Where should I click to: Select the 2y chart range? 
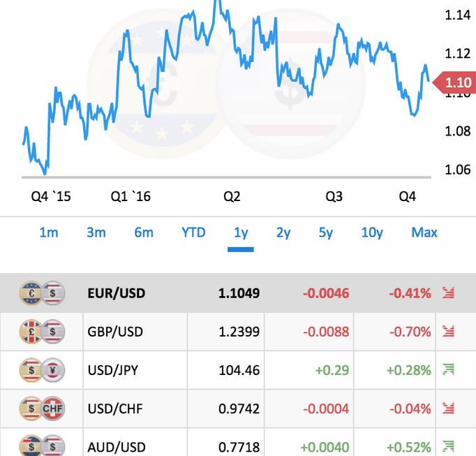tap(283, 233)
